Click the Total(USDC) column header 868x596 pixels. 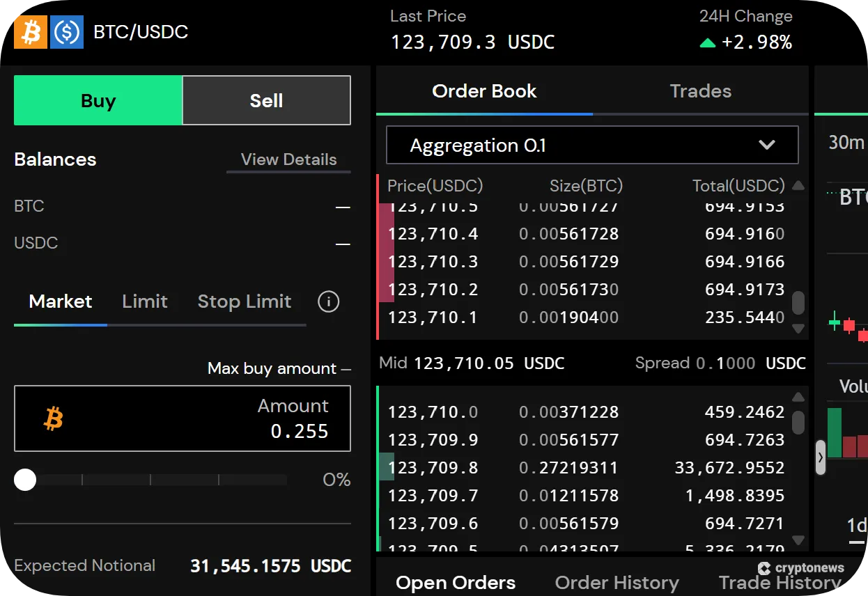[738, 186]
